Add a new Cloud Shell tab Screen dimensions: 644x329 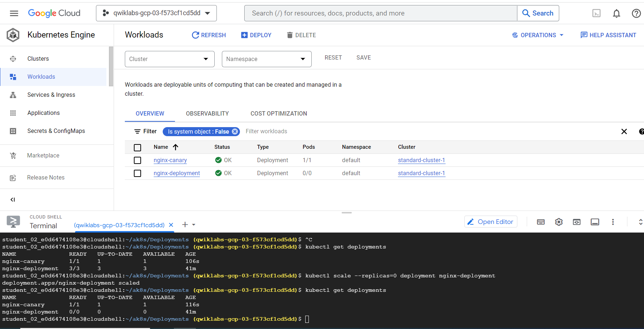(x=185, y=225)
